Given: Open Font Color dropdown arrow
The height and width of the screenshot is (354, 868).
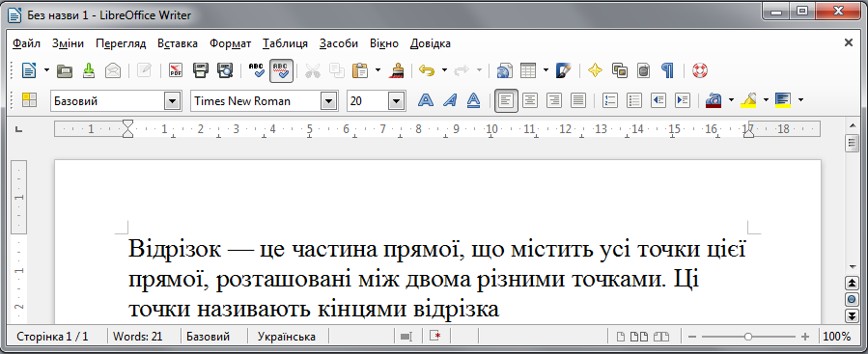Looking at the screenshot, I should (731, 100).
